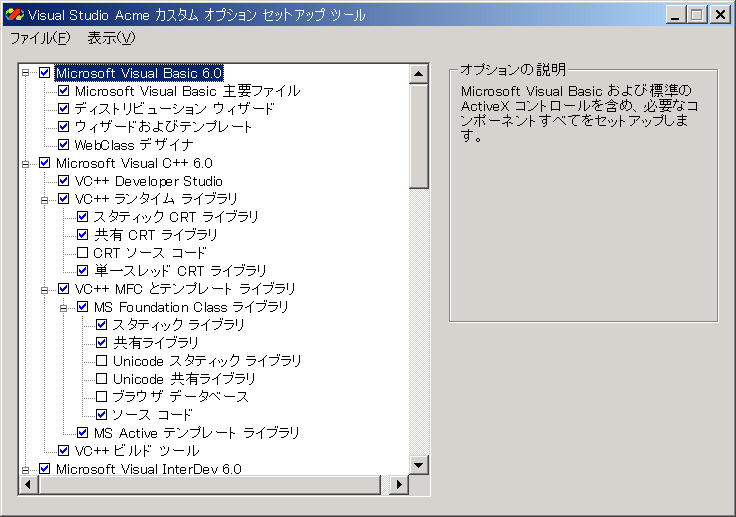The width and height of the screenshot is (736, 517).
Task: Select MS Foundation Class ライブラリ row text
Action: coord(191,307)
